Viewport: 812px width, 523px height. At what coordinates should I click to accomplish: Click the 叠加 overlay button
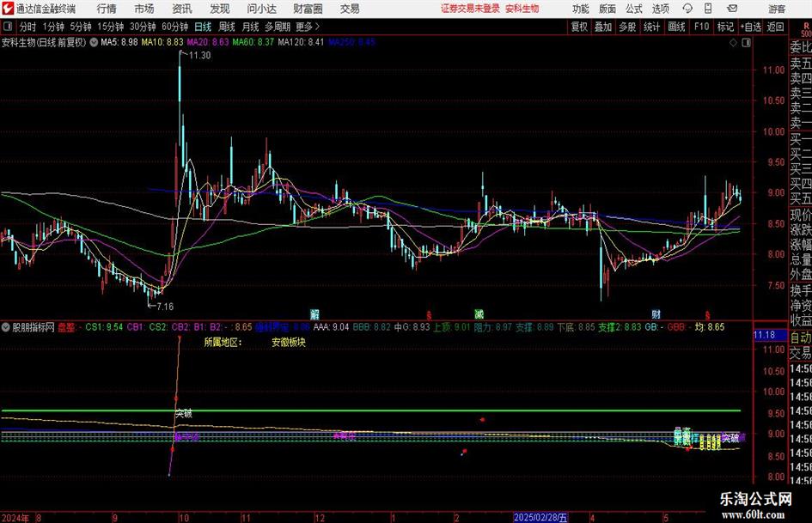click(x=603, y=27)
